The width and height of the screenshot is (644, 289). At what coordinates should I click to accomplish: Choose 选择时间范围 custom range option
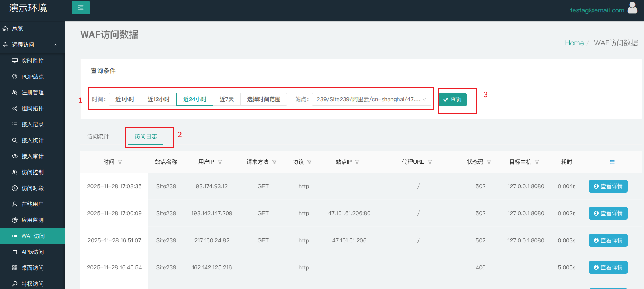tap(264, 99)
